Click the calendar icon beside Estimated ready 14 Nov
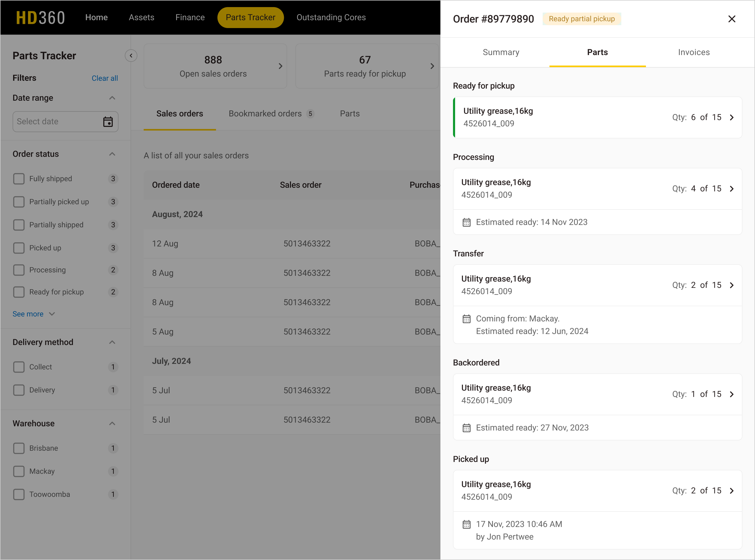 (467, 222)
